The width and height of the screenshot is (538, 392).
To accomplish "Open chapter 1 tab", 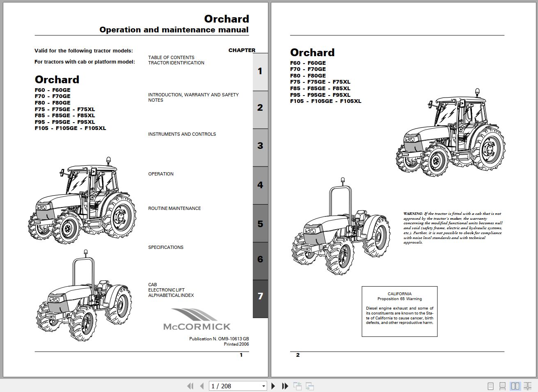I will [x=260, y=72].
